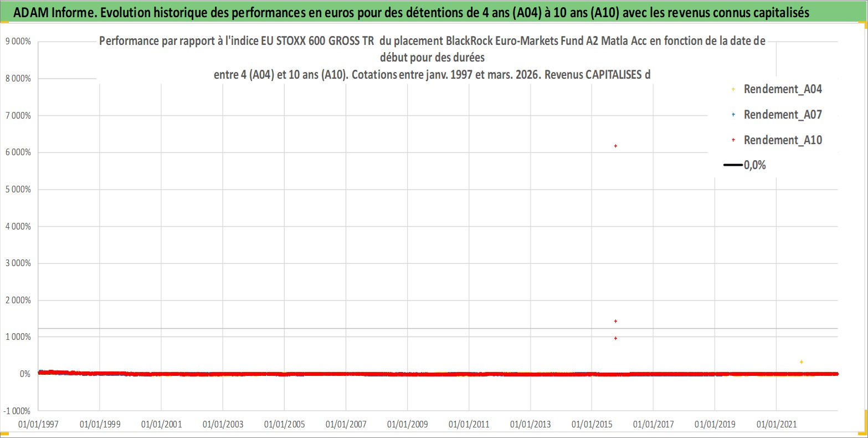Viewport: 868px width, 438px height.
Task: Select the chart title beginning 'Performance par rapport'
Action: tap(432, 57)
